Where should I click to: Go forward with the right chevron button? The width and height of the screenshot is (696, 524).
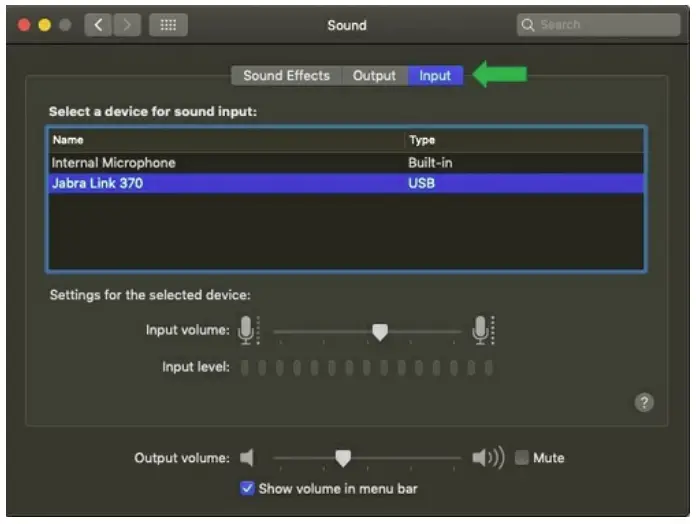click(127, 25)
